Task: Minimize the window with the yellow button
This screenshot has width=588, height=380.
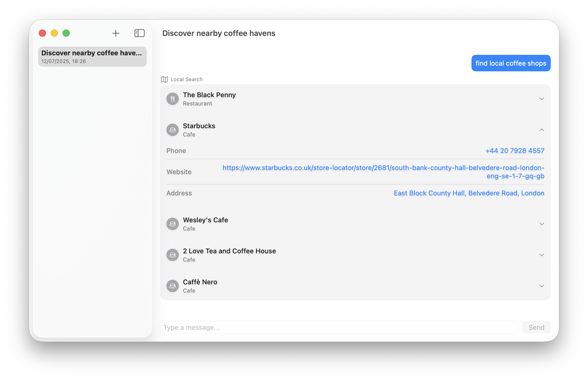Action: pos(54,33)
